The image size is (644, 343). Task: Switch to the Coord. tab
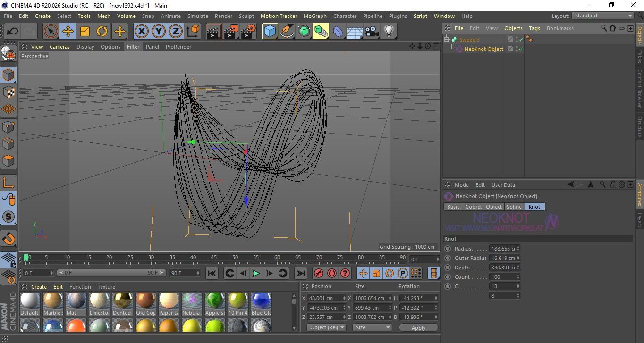(474, 207)
